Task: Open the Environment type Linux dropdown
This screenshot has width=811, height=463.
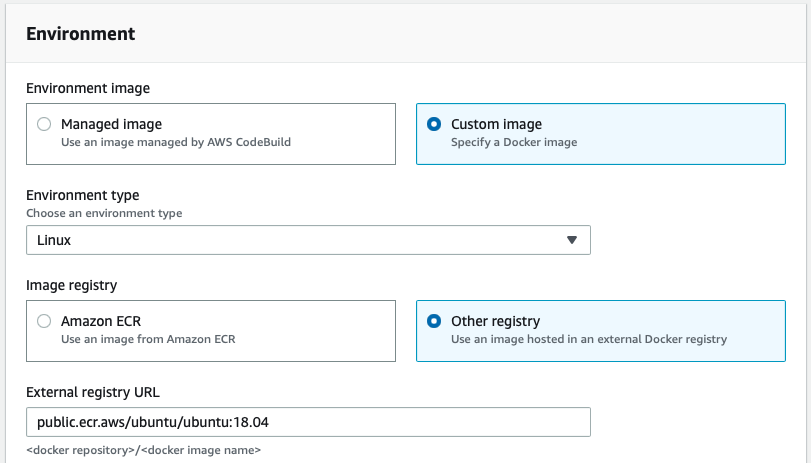Action: coord(300,240)
